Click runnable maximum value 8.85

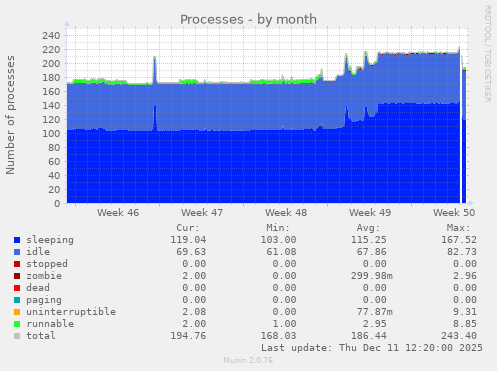pyautogui.click(x=465, y=324)
